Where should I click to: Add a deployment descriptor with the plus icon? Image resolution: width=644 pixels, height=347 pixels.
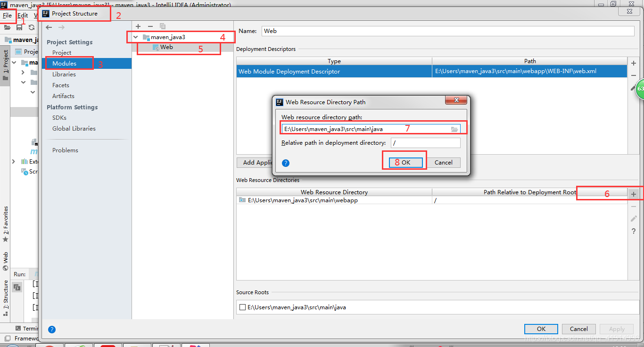coord(634,63)
